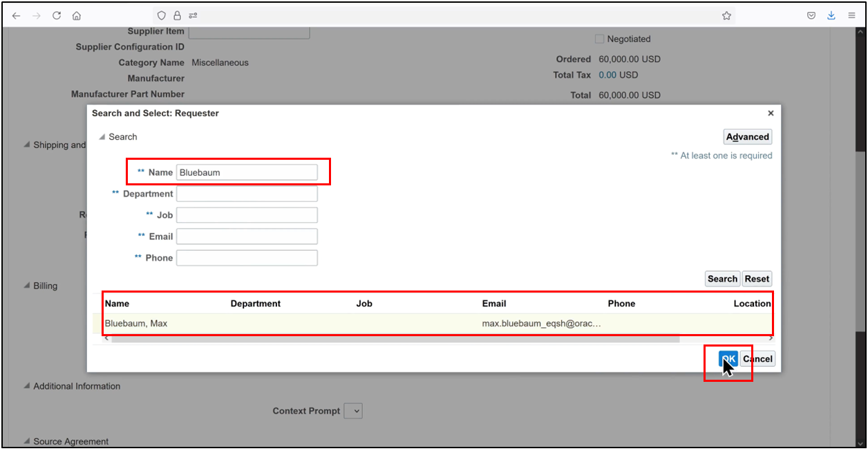Bookmark this page using the star

click(x=726, y=15)
